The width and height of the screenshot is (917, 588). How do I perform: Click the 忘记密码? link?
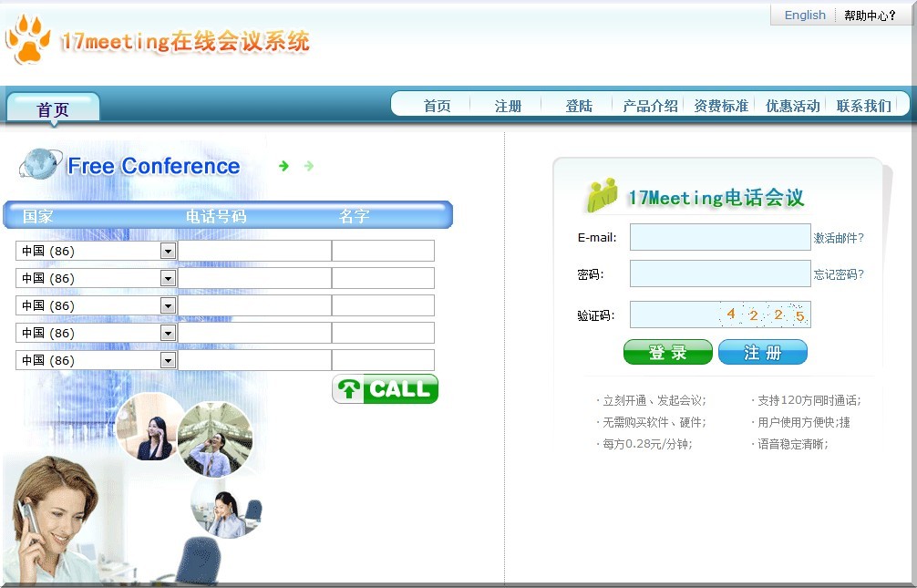(839, 274)
